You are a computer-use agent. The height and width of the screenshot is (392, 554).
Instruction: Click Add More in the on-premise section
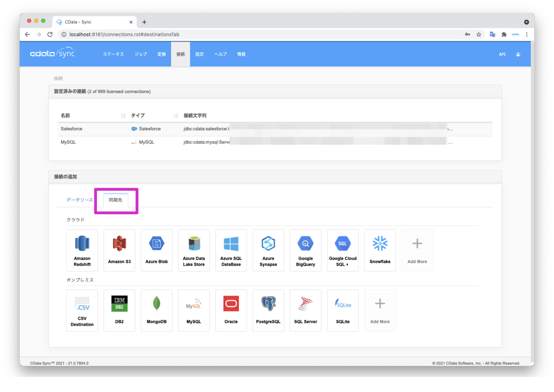click(380, 310)
